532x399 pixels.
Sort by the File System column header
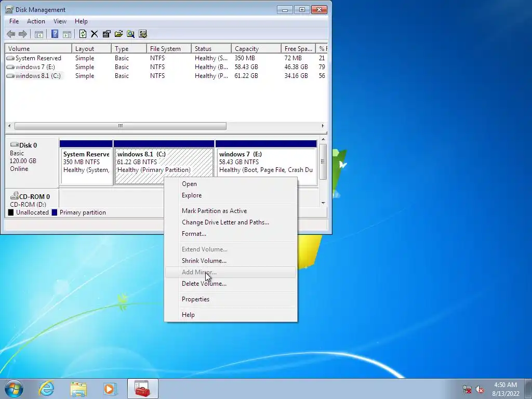(x=169, y=48)
